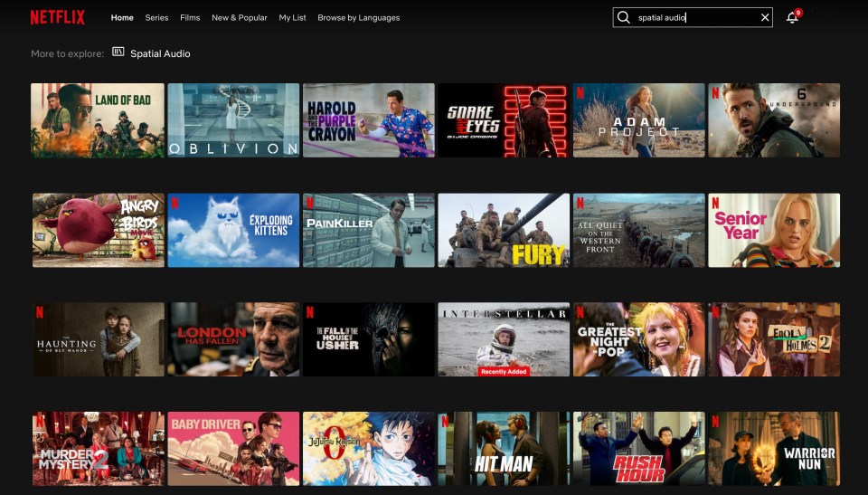Screen dimensions: 868x495
Task: Open Murder Mystery 2 thumbnail
Action: [98, 449]
